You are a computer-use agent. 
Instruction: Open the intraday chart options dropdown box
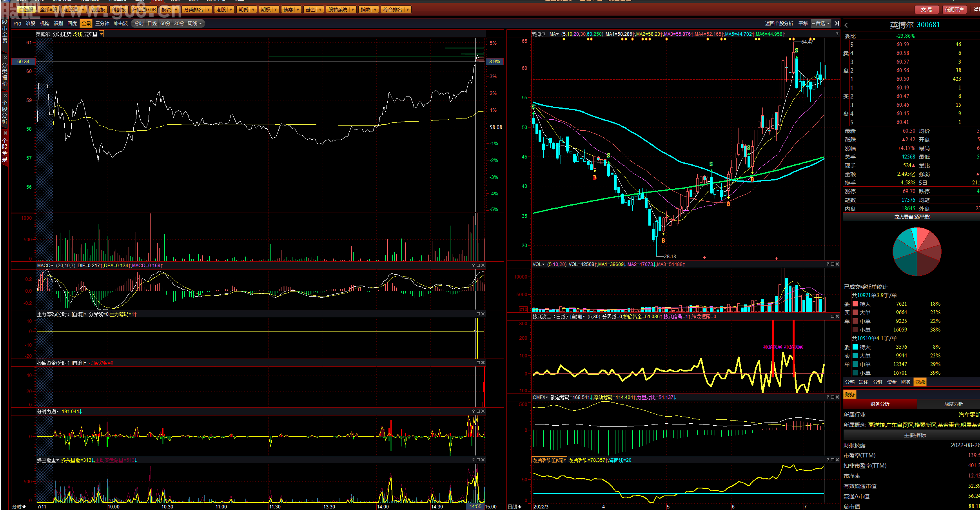coord(102,34)
